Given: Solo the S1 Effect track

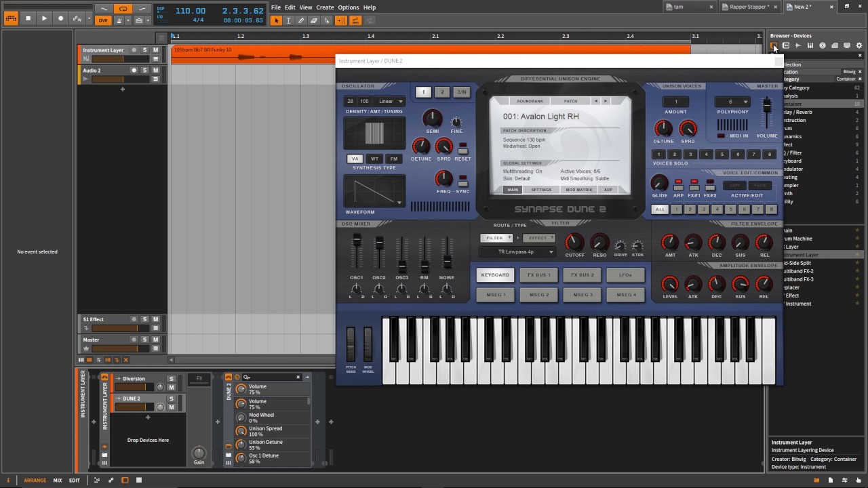Looking at the screenshot, I should (x=144, y=319).
